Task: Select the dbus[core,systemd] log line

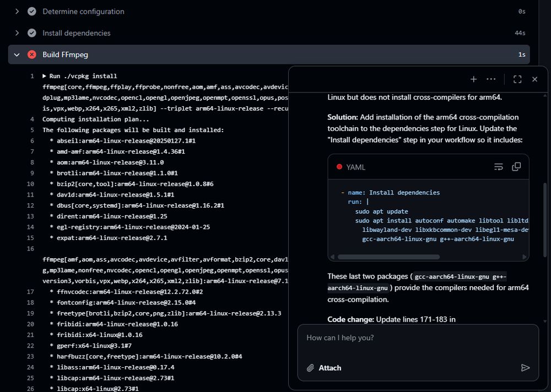Action: tap(137, 205)
